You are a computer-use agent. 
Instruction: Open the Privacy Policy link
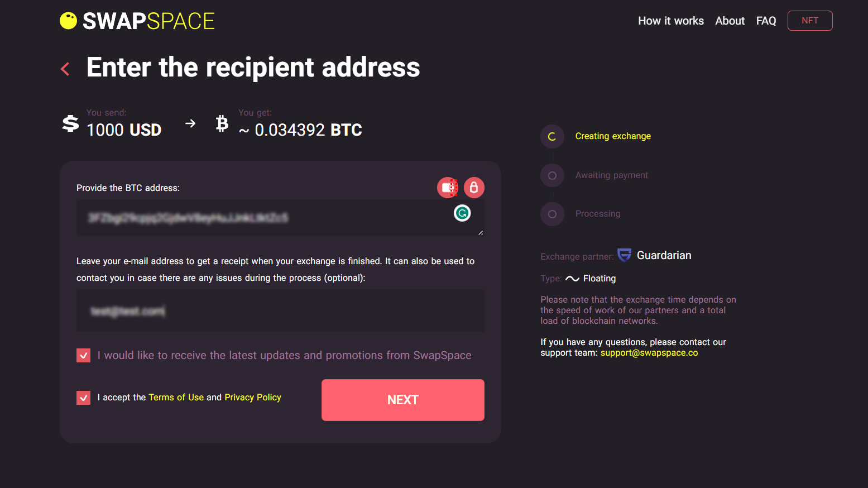[253, 398]
